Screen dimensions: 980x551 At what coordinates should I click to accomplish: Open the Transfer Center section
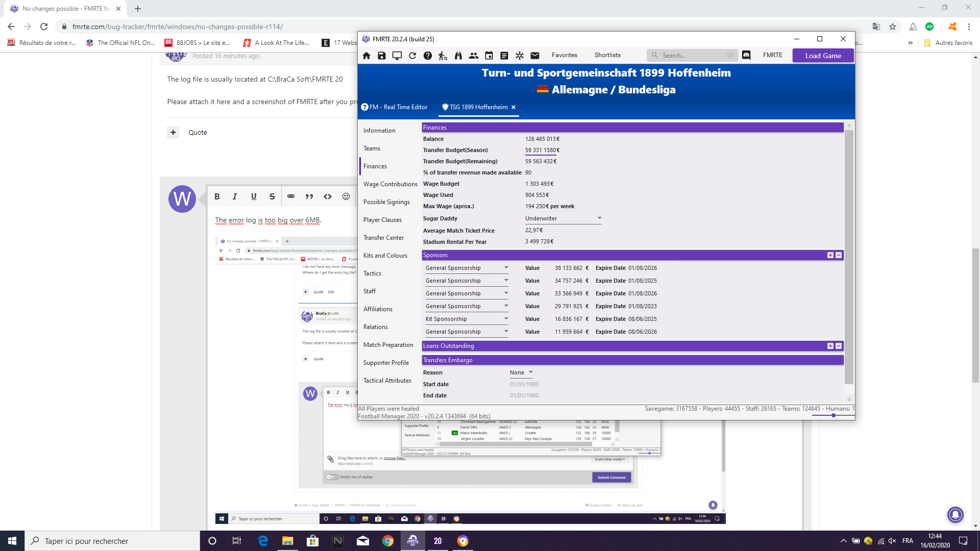383,238
